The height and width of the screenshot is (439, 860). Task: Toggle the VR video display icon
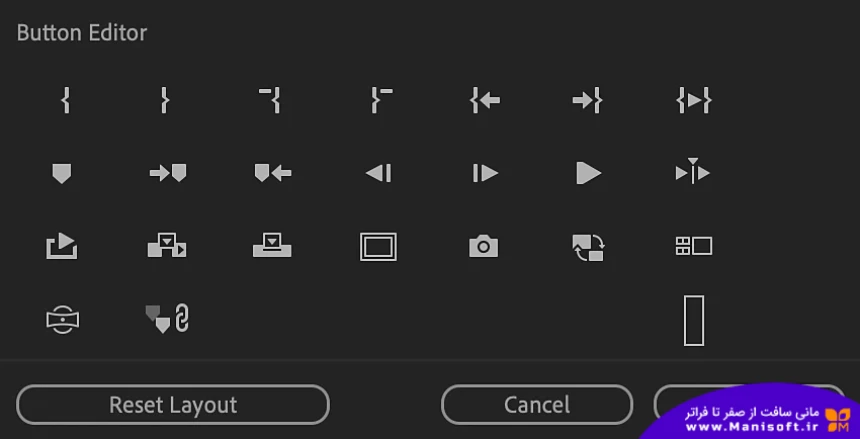(x=63, y=320)
